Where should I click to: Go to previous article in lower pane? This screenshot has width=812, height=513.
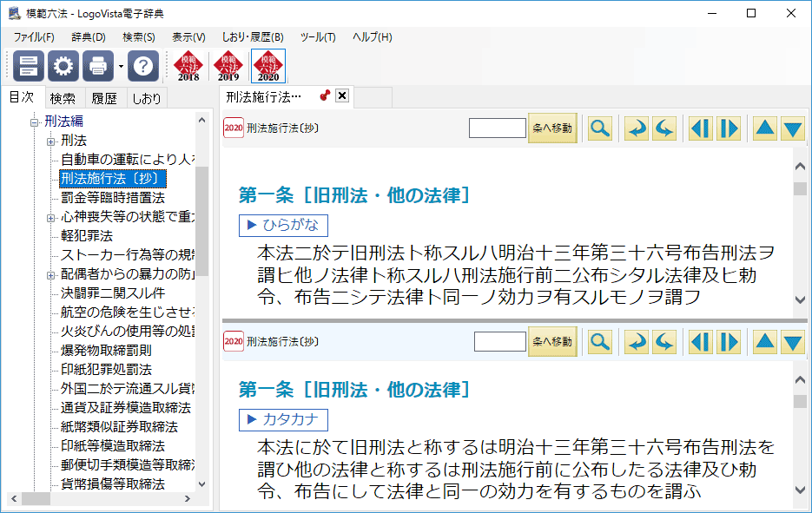click(x=701, y=342)
